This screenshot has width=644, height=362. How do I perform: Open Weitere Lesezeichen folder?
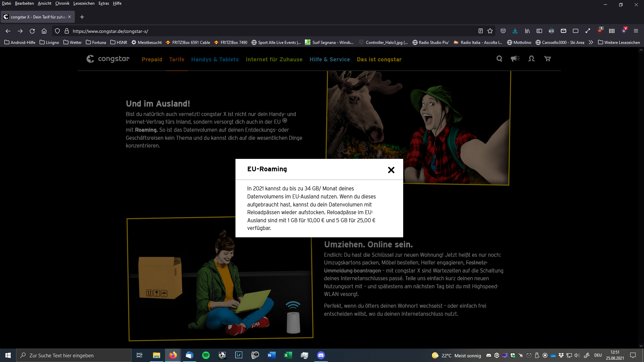pyautogui.click(x=619, y=42)
